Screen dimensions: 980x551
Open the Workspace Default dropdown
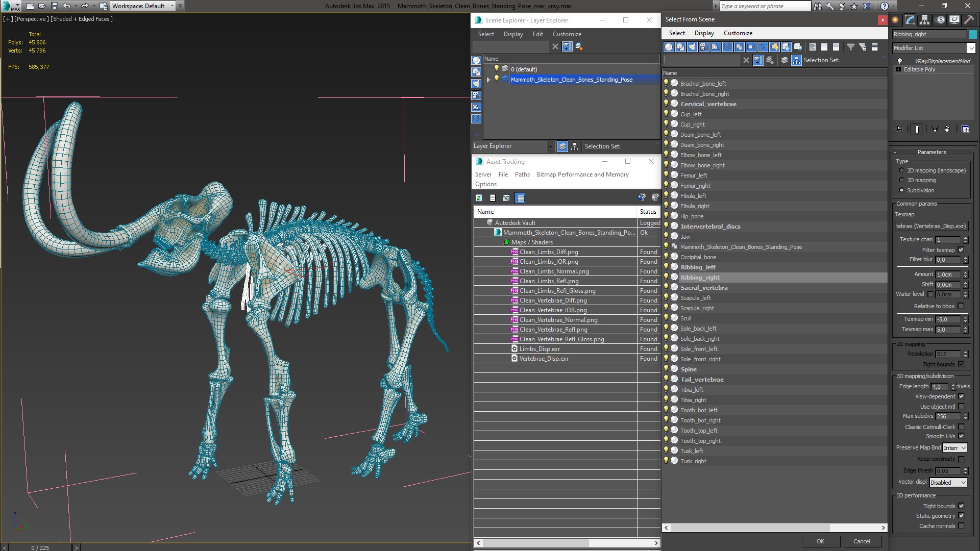[143, 6]
